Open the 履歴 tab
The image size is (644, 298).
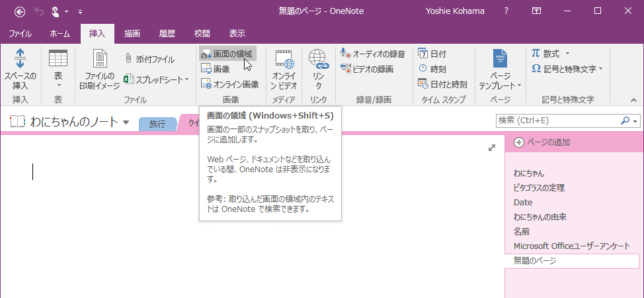tap(167, 34)
